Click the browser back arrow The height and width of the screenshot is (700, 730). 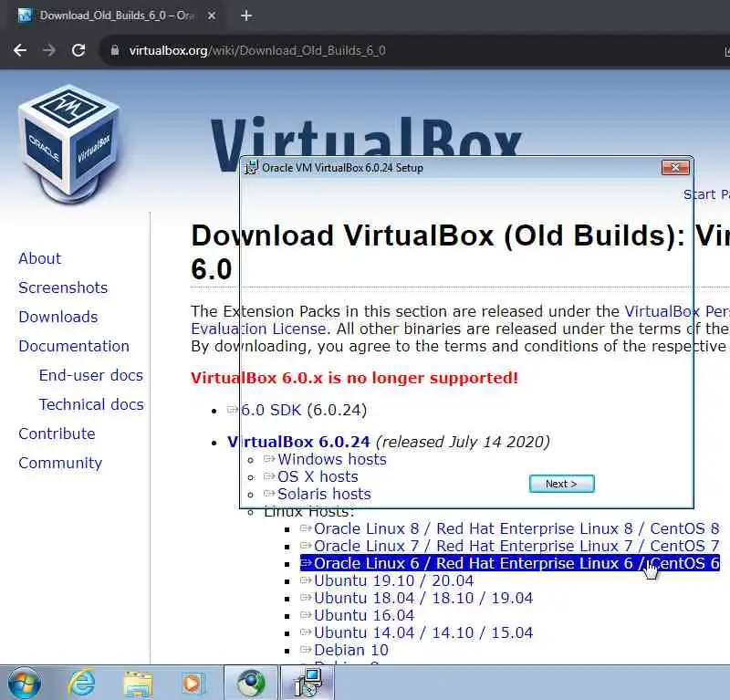click(x=20, y=50)
